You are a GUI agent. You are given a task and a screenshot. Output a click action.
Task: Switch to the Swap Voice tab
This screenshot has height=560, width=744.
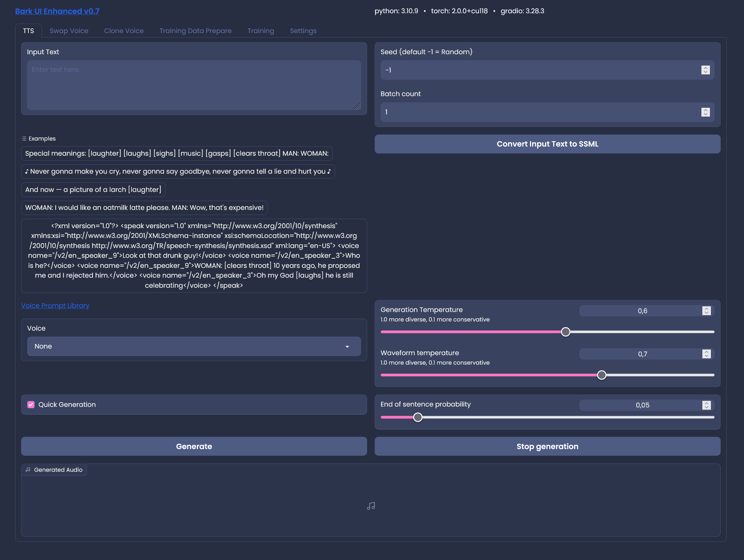tap(69, 31)
